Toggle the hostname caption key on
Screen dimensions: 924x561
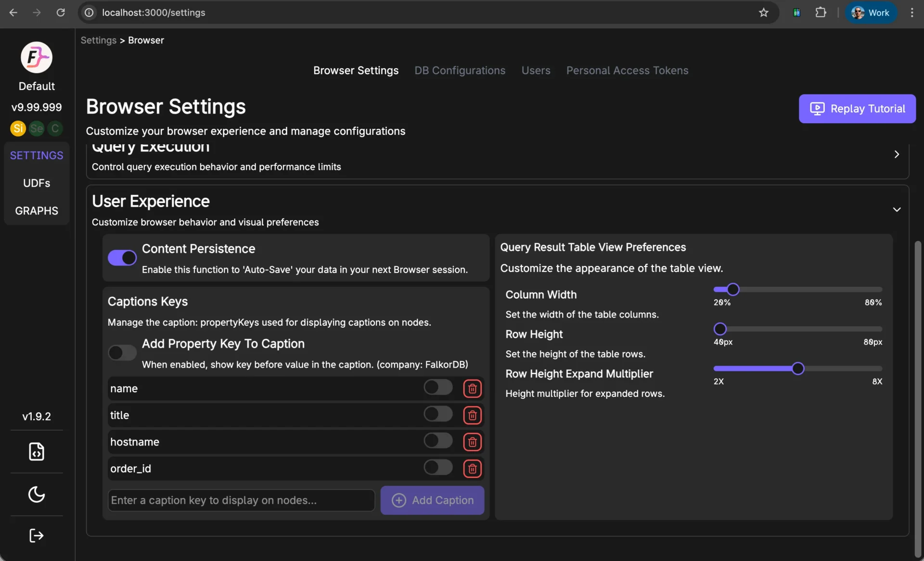tap(437, 441)
